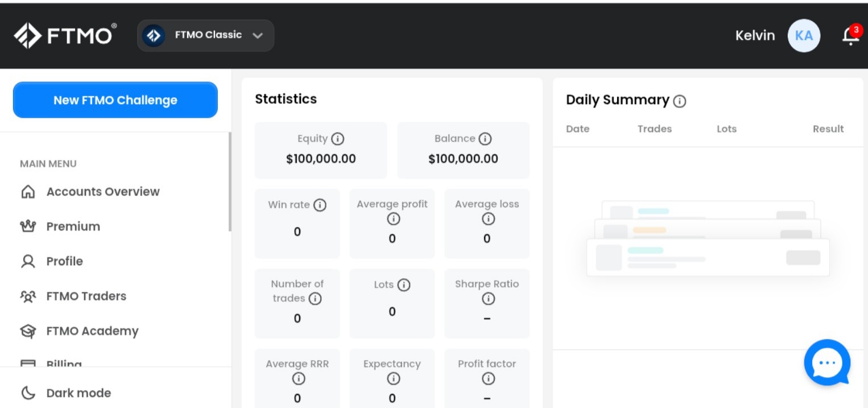Go to Premium menu item
This screenshot has height=408, width=868.
(60, 226)
